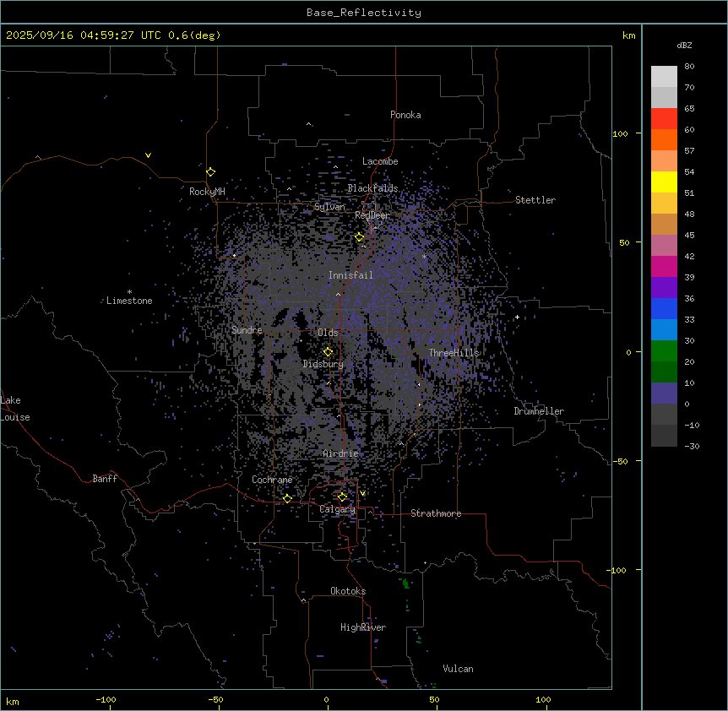Click the dBZ legend heading
The image size is (728, 711).
click(x=684, y=46)
